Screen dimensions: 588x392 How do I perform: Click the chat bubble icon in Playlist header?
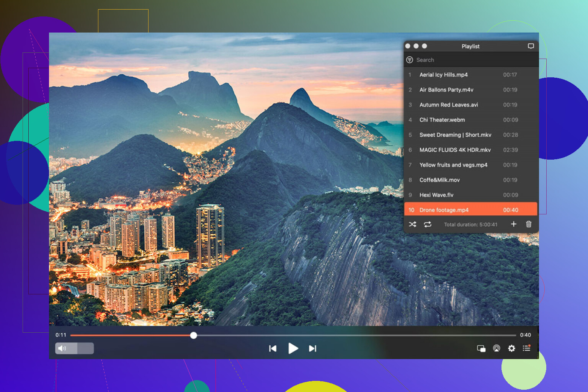[531, 46]
